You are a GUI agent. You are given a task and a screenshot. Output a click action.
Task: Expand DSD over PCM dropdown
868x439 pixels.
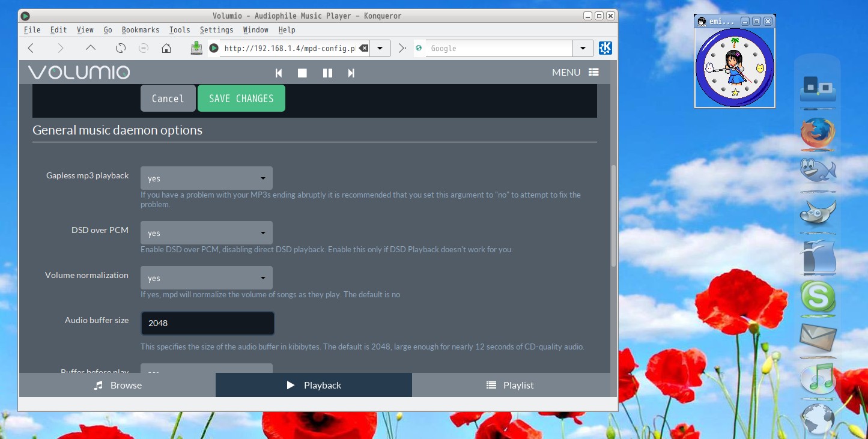(x=206, y=233)
